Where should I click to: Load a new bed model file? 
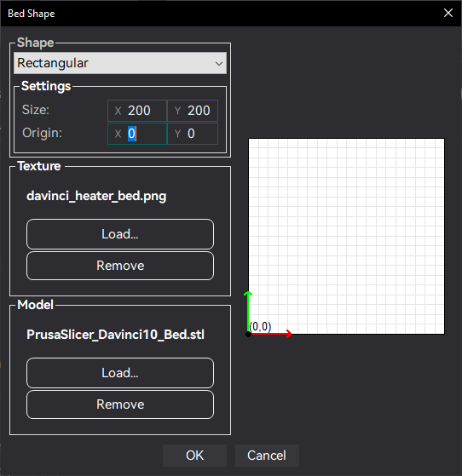(x=120, y=373)
